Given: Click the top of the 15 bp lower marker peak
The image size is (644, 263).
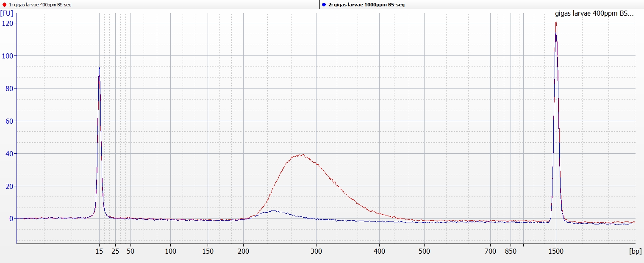Looking at the screenshot, I should click(x=99, y=68).
